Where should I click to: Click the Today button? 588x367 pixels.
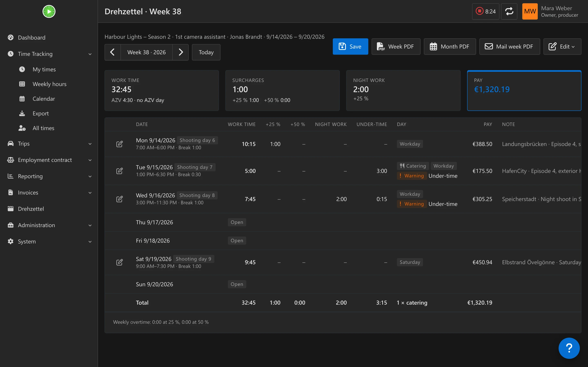point(206,52)
